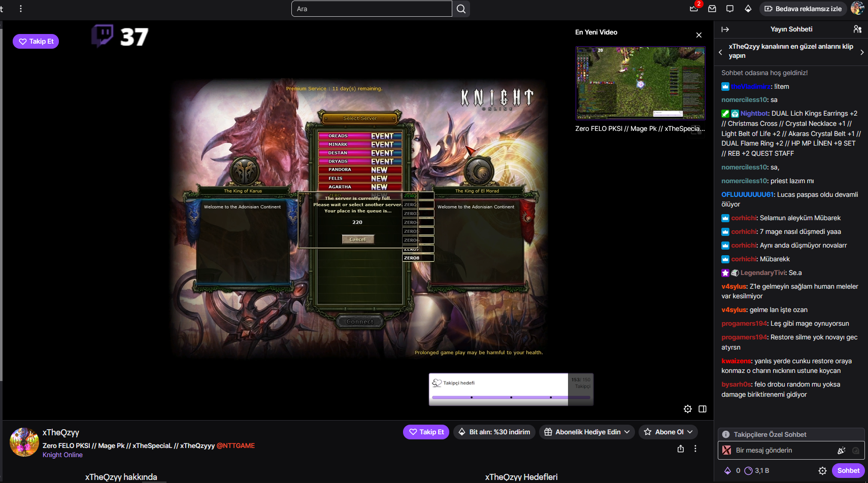The width and height of the screenshot is (868, 483).
Task: Click username kwaizens in chat
Action: (736, 361)
